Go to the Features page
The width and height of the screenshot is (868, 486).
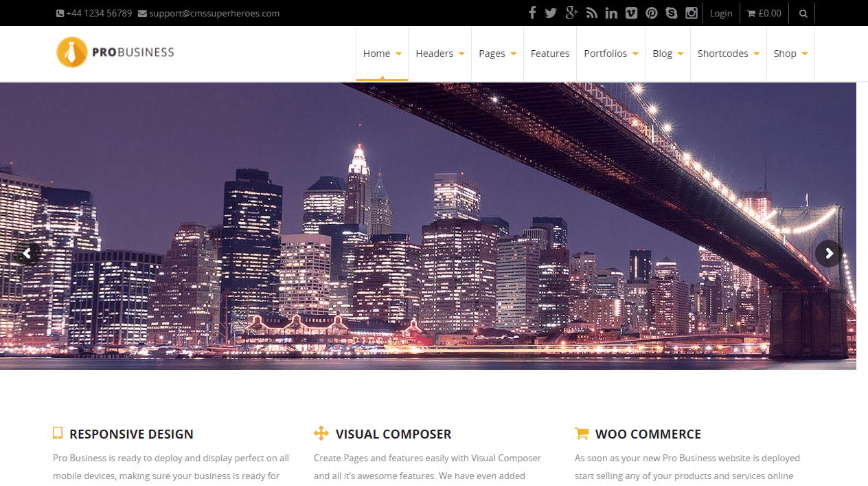pyautogui.click(x=550, y=54)
